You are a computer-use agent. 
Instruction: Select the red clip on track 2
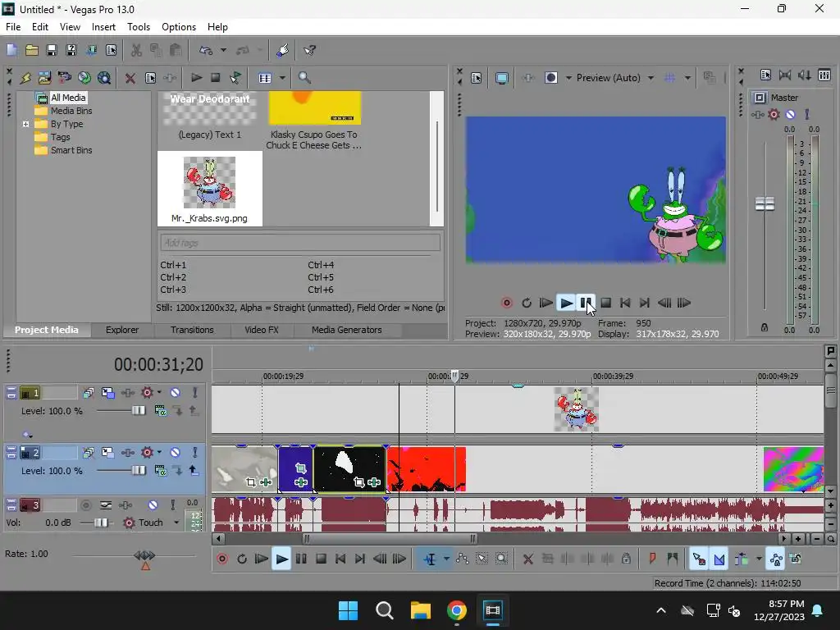(x=427, y=470)
